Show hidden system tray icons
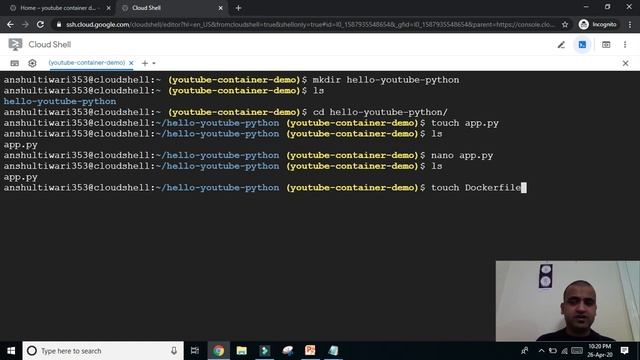640x360 pixels. coord(541,351)
